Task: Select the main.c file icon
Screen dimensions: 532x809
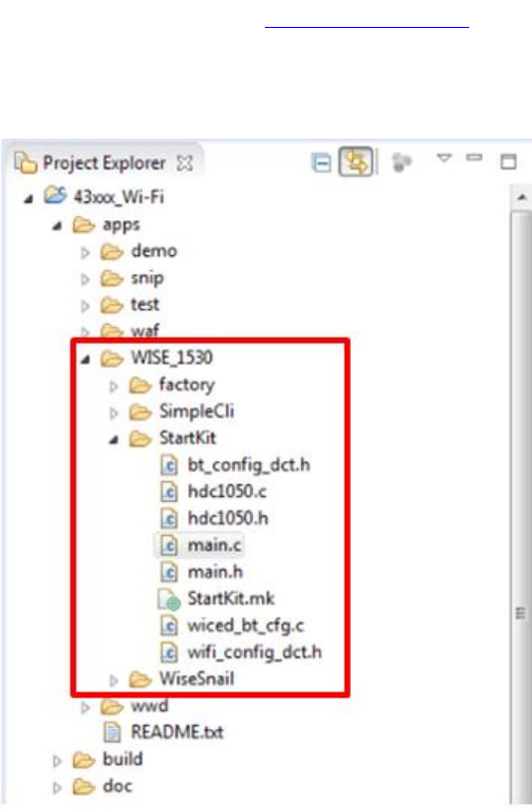Action: click(168, 545)
